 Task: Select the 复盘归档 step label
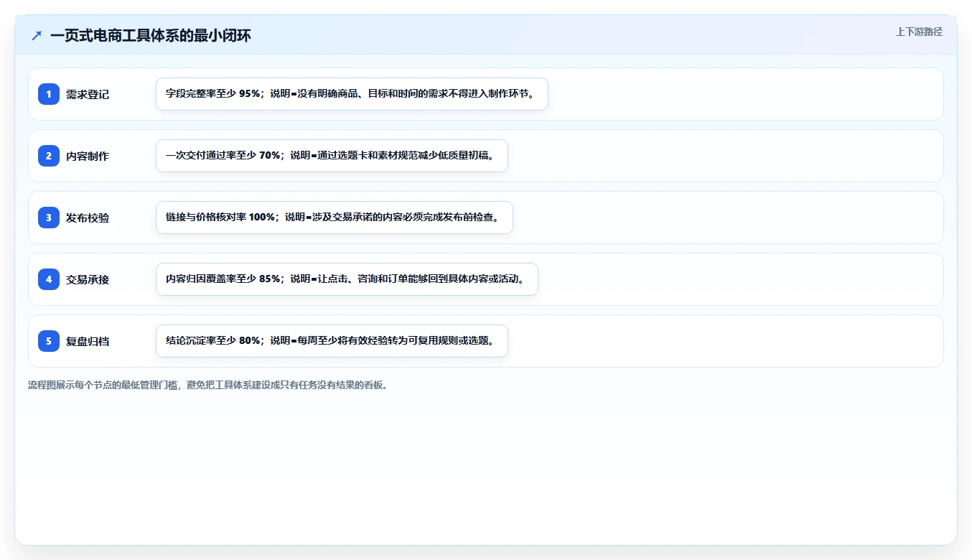(x=88, y=341)
